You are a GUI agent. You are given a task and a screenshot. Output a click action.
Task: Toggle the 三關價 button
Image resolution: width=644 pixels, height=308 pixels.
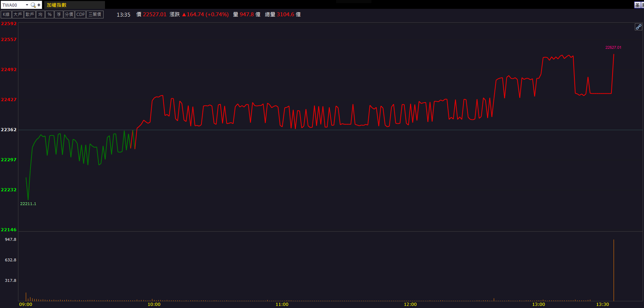(95, 14)
